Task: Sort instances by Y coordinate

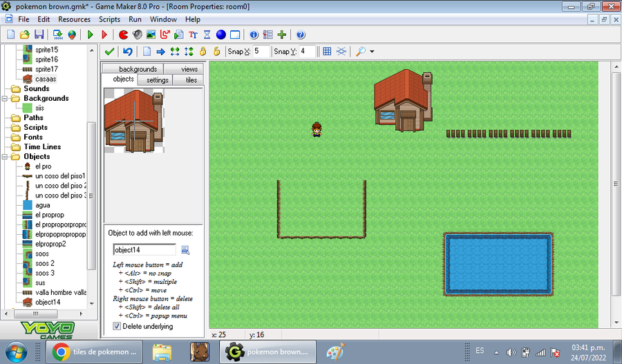Action: pyautogui.click(x=189, y=52)
